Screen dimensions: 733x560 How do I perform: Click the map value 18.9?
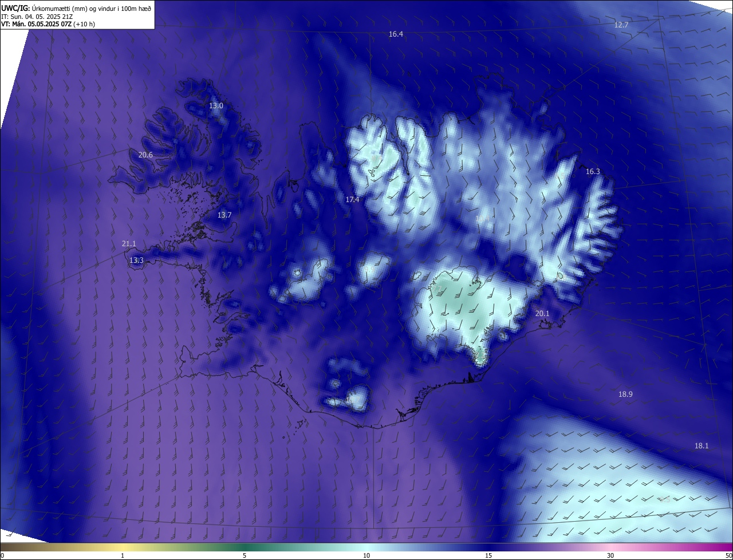click(x=625, y=395)
